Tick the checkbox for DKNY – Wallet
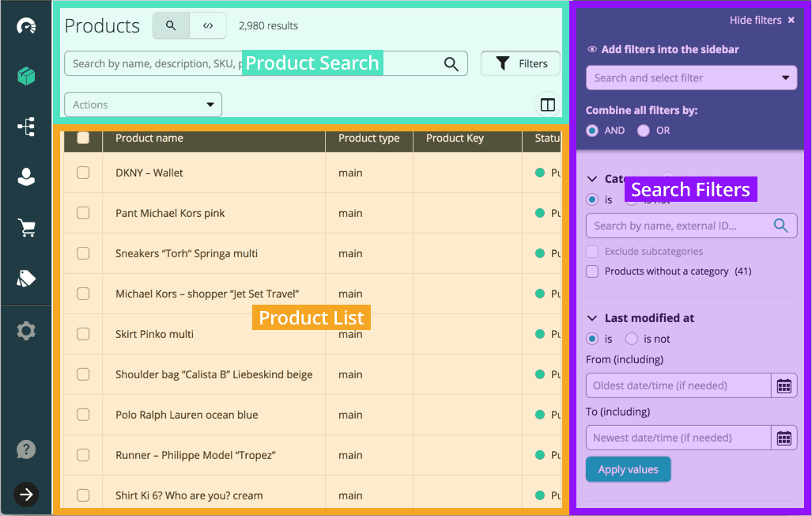 click(x=83, y=173)
